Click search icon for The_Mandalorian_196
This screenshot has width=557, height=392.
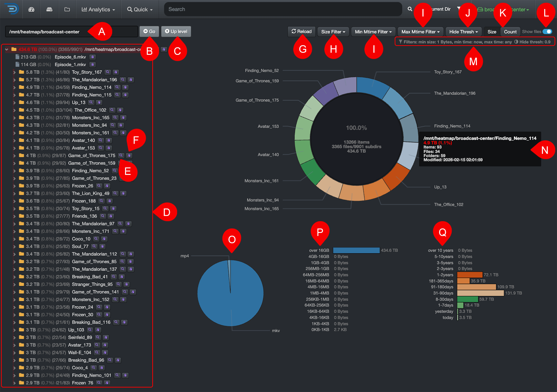(123, 80)
